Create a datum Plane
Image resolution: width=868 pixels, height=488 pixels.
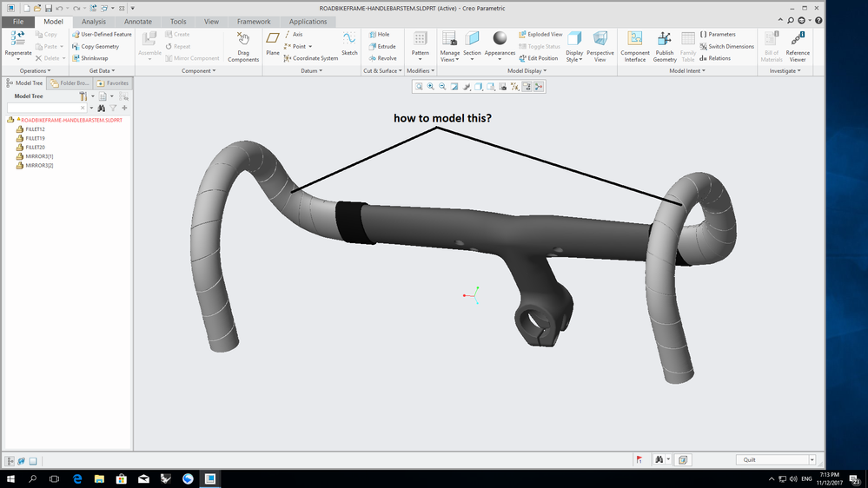click(272, 43)
